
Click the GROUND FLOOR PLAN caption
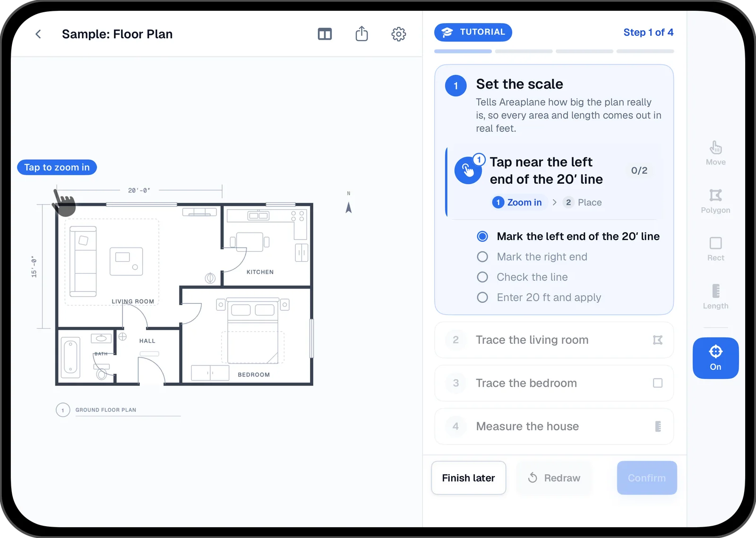[106, 410]
